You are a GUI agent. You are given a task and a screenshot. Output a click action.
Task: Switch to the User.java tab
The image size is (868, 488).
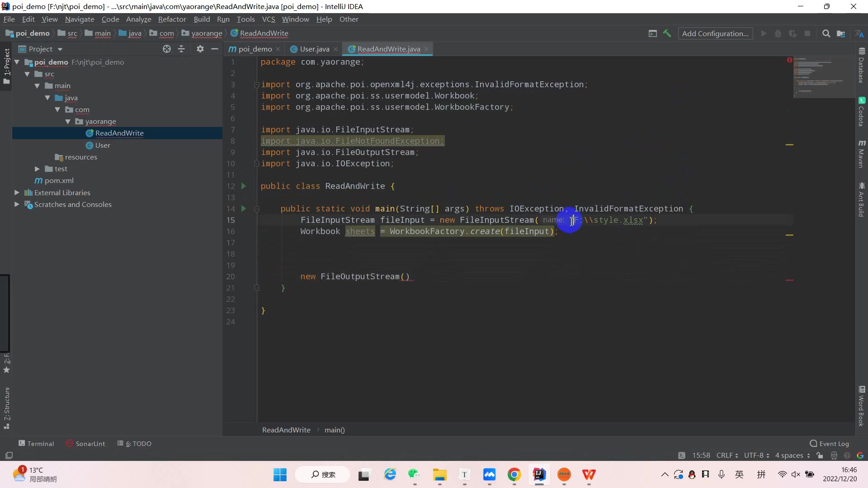(314, 49)
